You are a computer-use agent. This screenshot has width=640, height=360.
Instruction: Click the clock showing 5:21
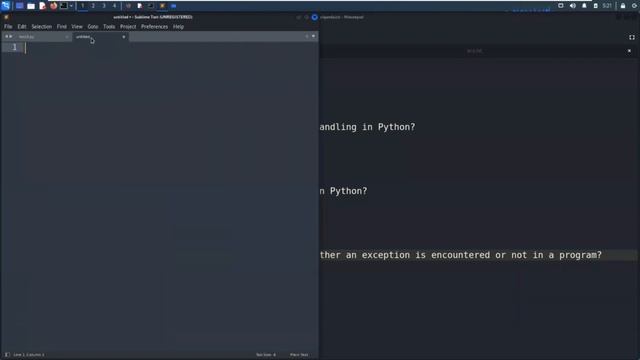[x=607, y=6]
